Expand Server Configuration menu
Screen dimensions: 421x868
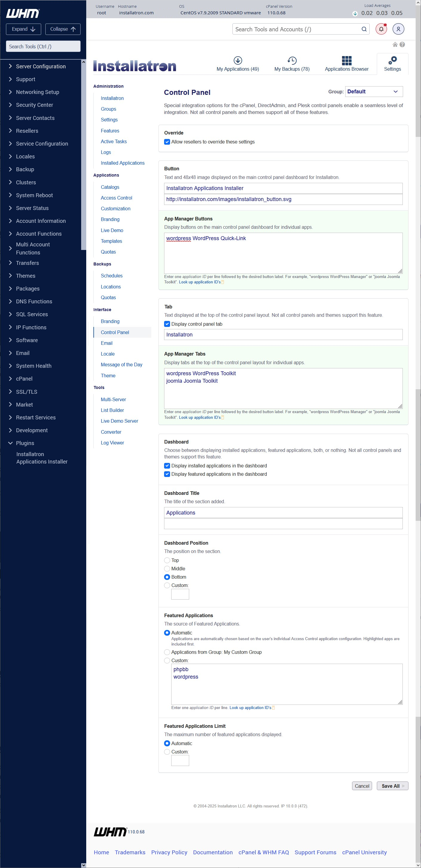tap(41, 67)
